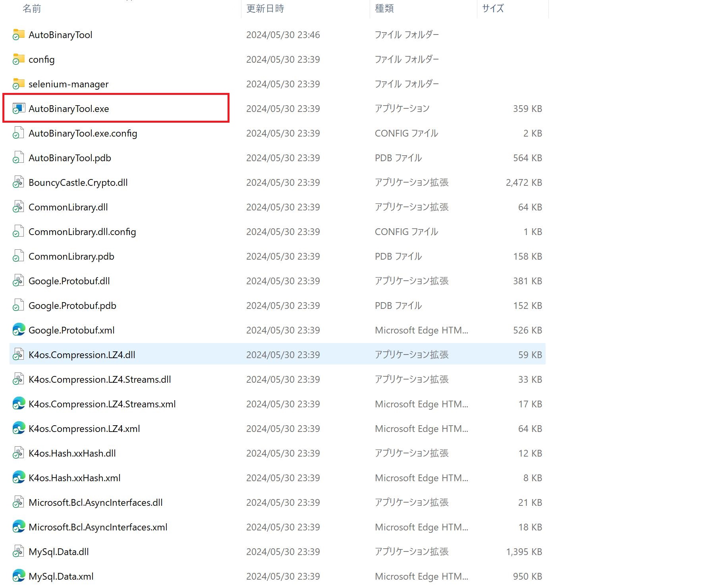
Task: Click the 158 KB size value
Action: (x=527, y=256)
